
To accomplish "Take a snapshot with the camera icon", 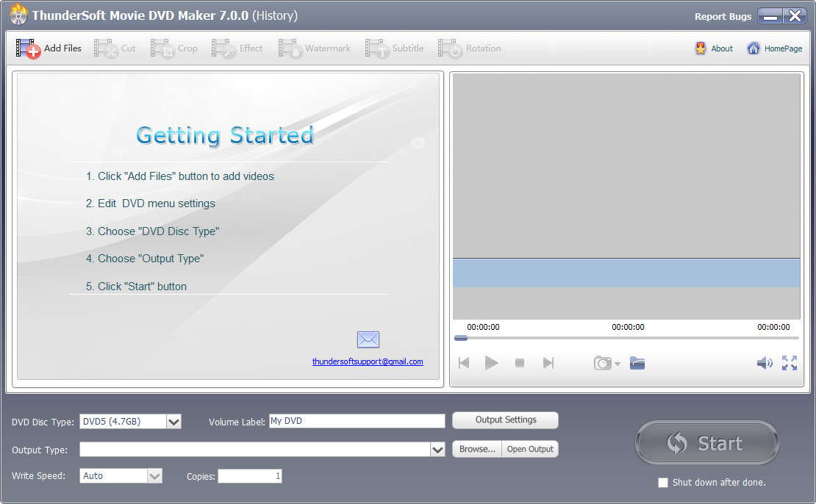I will 603,363.
